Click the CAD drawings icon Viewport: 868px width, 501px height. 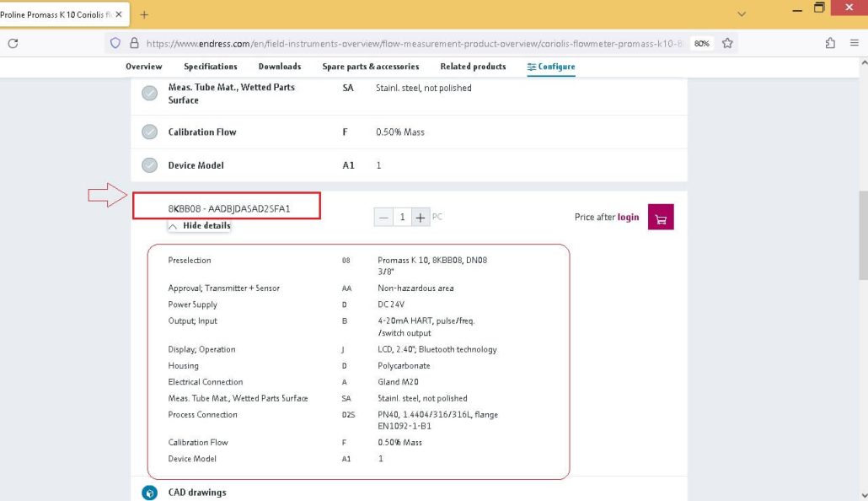(x=149, y=493)
